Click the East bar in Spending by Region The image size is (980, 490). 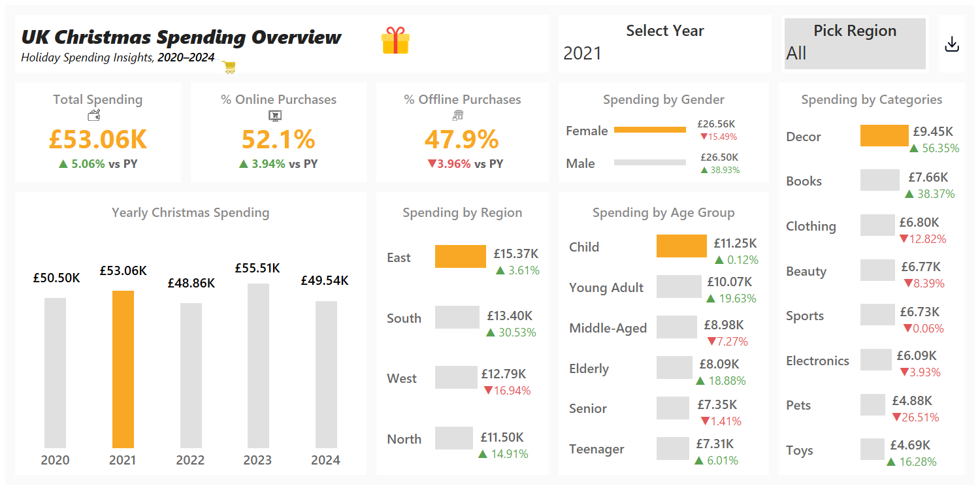(x=460, y=256)
